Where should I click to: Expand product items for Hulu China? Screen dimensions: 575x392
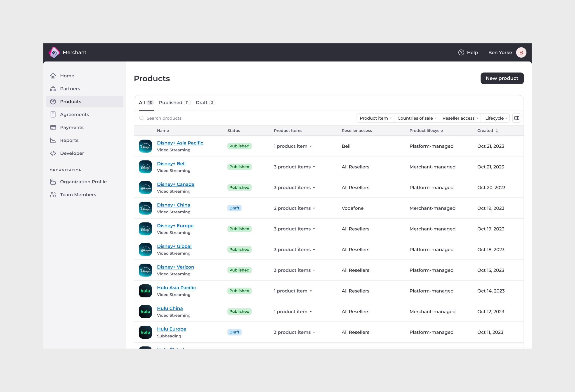click(293, 312)
